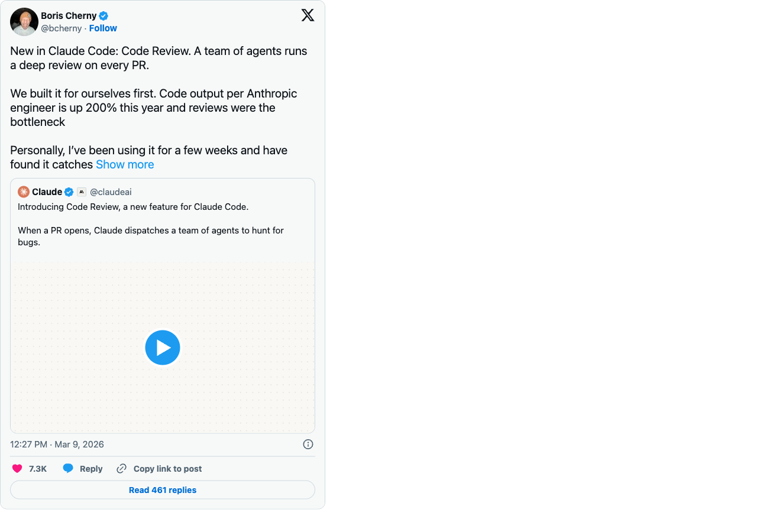Click the Anthropic affiliation badge
This screenshot has width=757, height=532.
[82, 192]
